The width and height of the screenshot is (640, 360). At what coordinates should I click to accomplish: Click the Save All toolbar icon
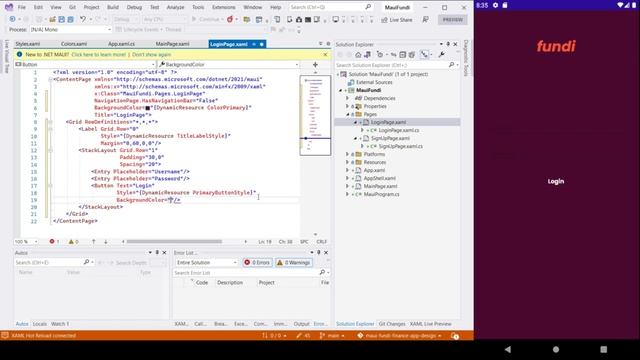70,19
